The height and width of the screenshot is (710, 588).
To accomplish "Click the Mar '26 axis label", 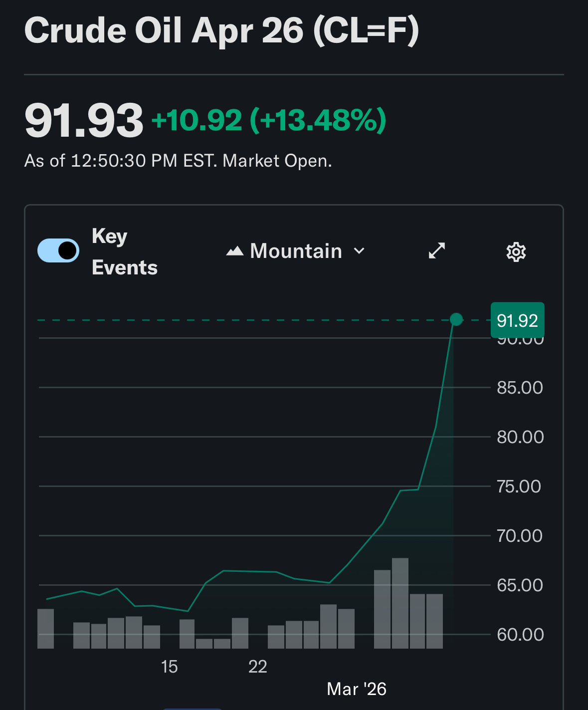I will click(x=356, y=689).
